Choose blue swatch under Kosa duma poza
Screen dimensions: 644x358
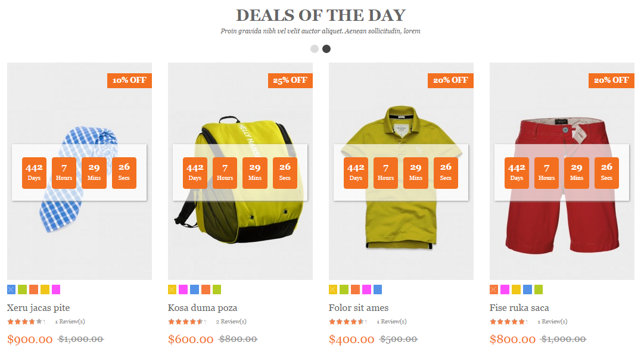[194, 289]
